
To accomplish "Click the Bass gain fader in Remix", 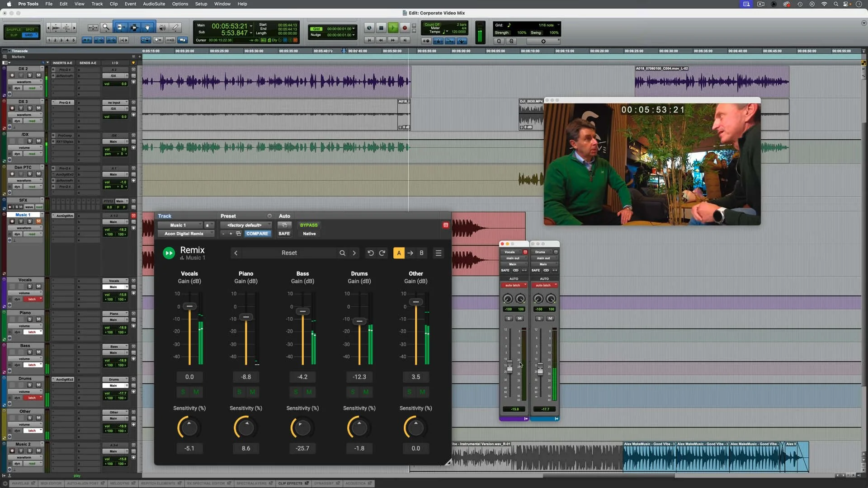I will pyautogui.click(x=303, y=311).
